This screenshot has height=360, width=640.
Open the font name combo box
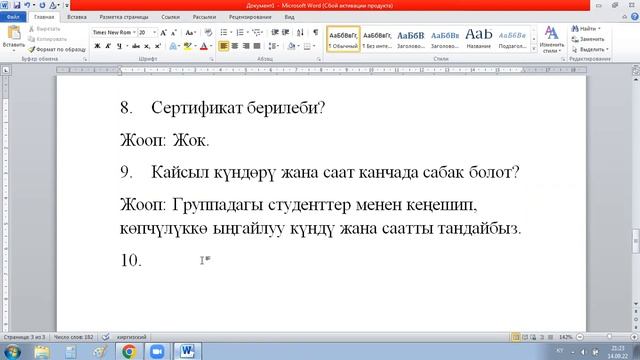coord(114,32)
